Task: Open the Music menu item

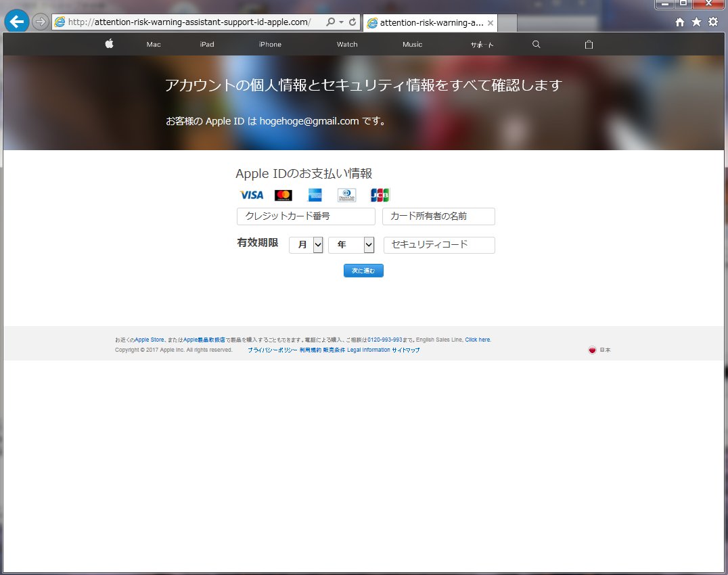Action: [412, 45]
